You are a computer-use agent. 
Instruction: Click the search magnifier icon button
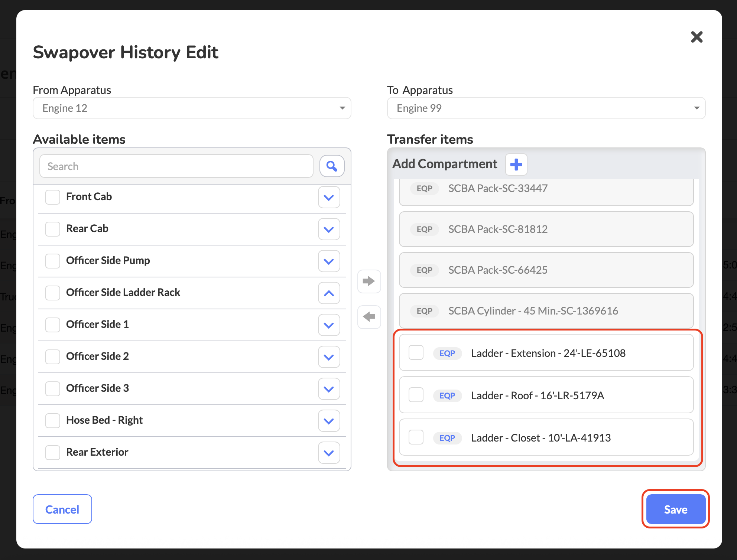[x=332, y=166]
